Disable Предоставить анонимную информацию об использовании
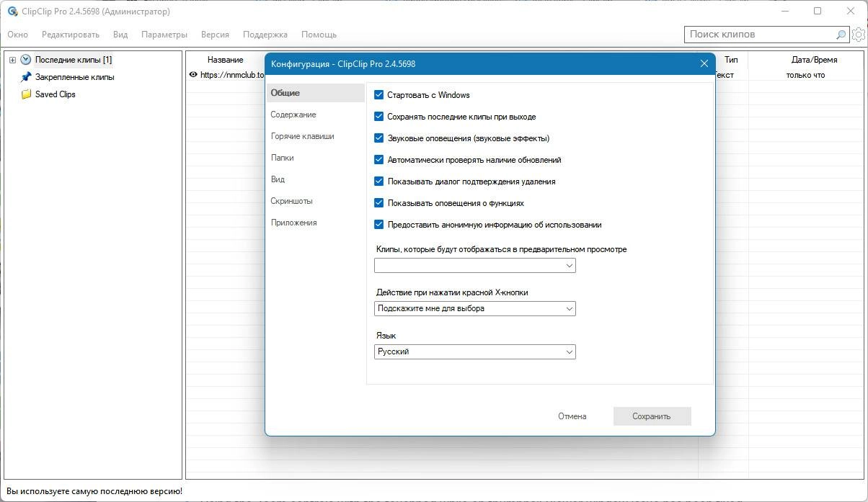The height and width of the screenshot is (502, 868). coord(379,225)
